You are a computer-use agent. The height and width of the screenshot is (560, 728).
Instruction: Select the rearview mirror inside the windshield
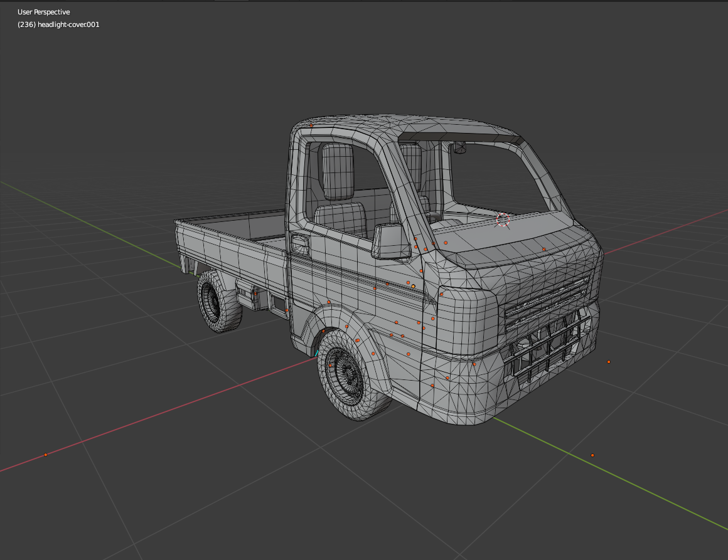pyautogui.click(x=460, y=148)
